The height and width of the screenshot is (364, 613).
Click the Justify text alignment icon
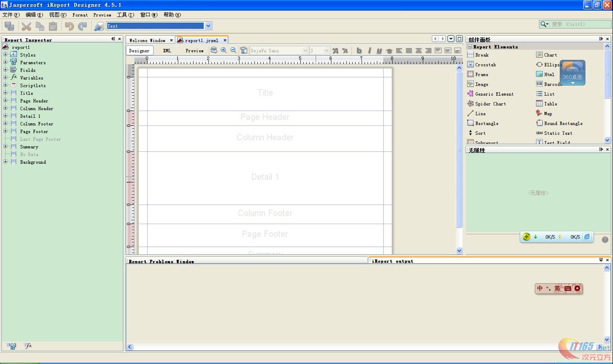pyautogui.click(x=409, y=51)
